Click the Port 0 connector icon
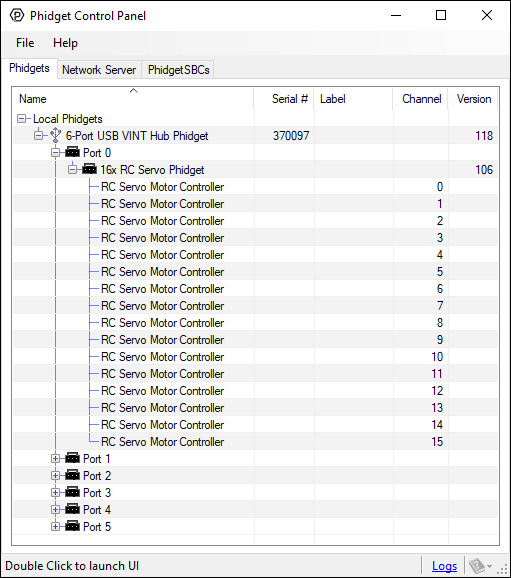The image size is (511, 578). [72, 152]
